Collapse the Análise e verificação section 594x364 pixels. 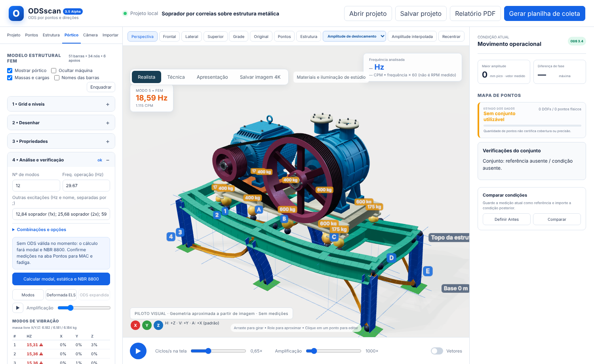point(61,160)
